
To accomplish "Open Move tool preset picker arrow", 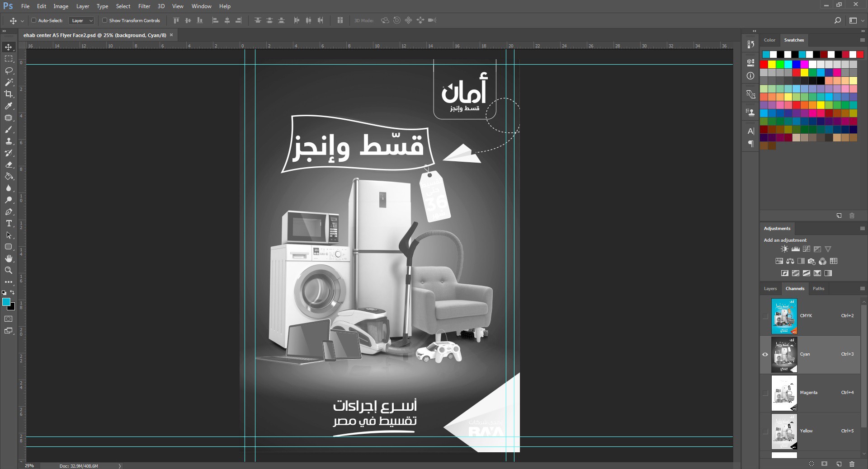I will 22,21.
